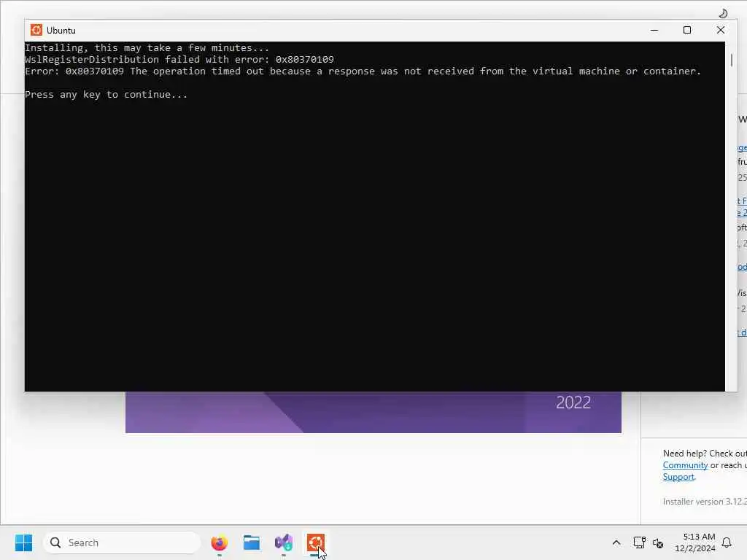Click the network status tray icon
The height and width of the screenshot is (560, 747).
639,542
